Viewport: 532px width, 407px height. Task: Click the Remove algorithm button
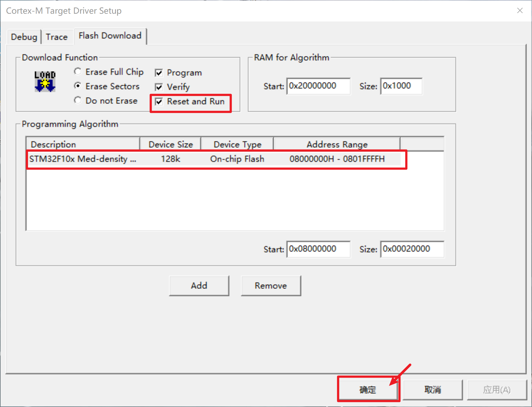[271, 286]
